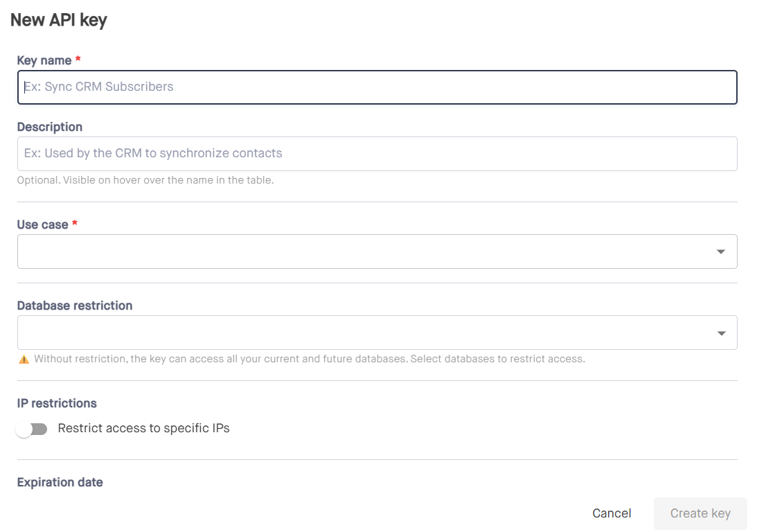Click the 'Use case' field label
This screenshot has height=532, width=766.
coord(42,225)
